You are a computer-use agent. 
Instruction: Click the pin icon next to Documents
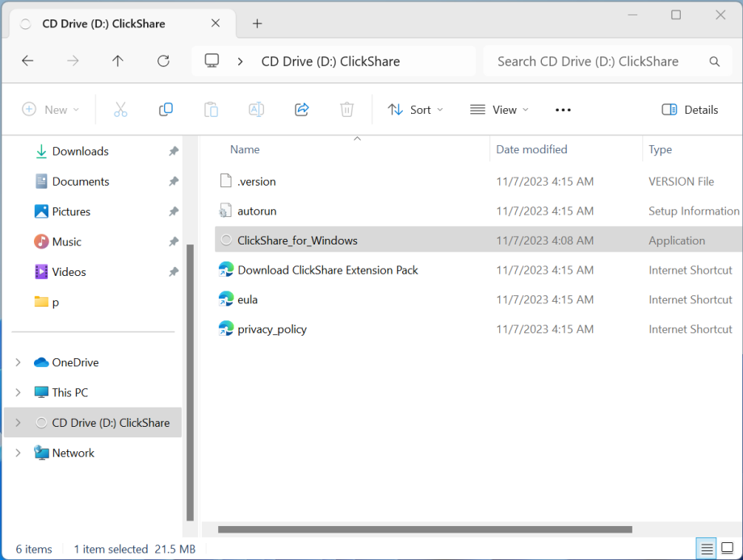click(x=174, y=182)
